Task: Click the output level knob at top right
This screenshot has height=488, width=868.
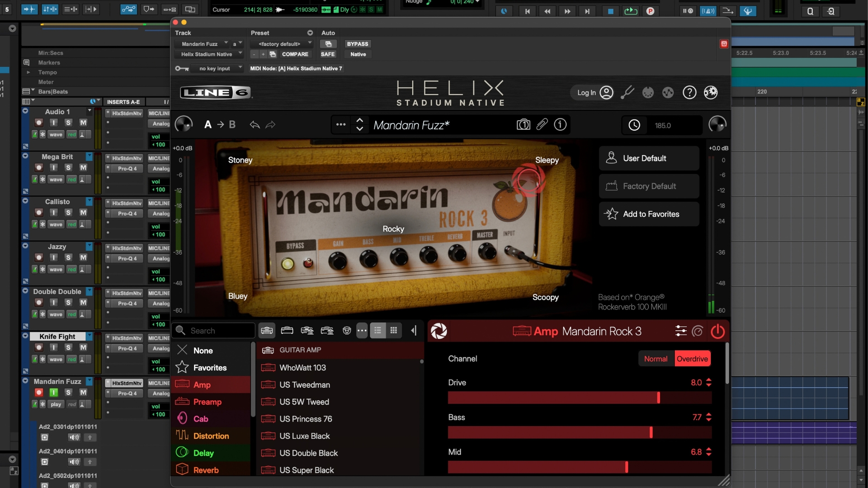Action: click(x=717, y=124)
